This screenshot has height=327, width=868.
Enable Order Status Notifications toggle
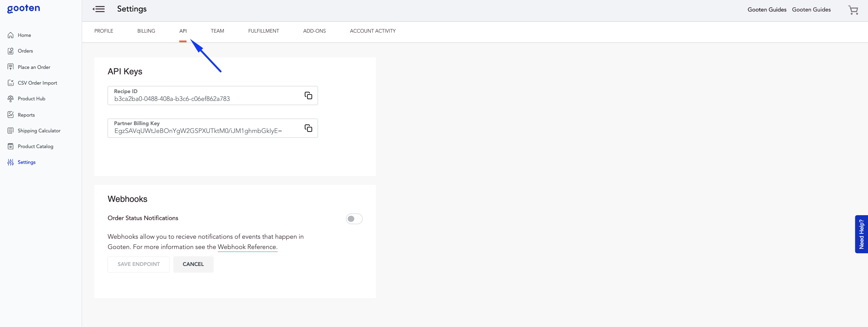tap(353, 219)
